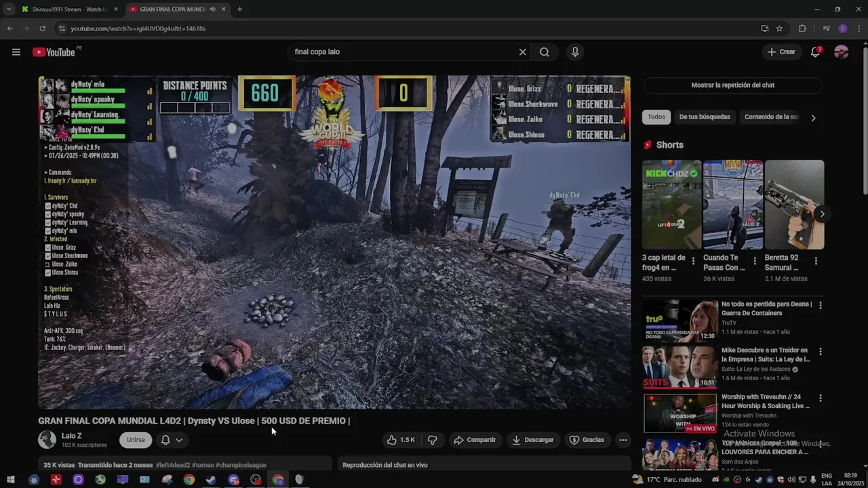Clear the search text with X
Image resolution: width=868 pixels, height=488 pixels.
pos(522,52)
